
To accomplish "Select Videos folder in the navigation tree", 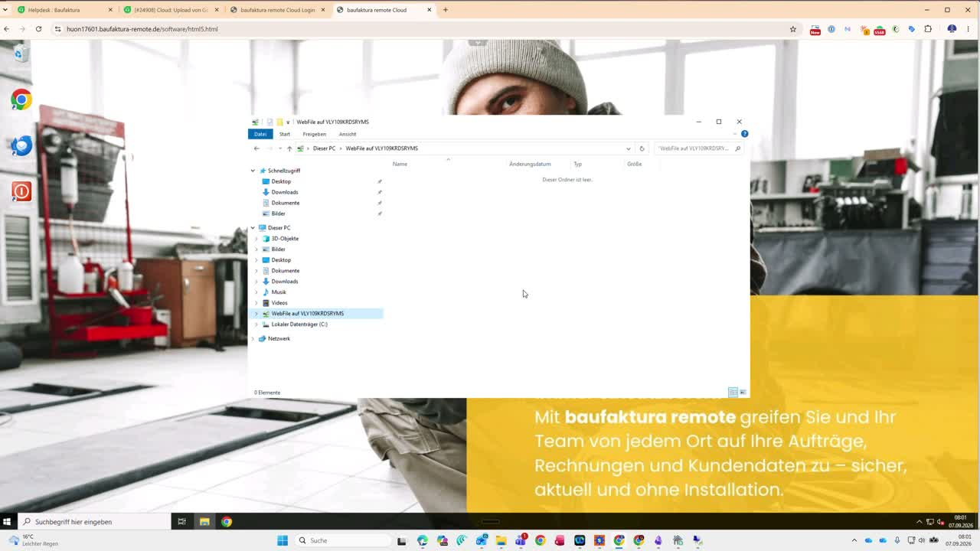I will (x=279, y=303).
